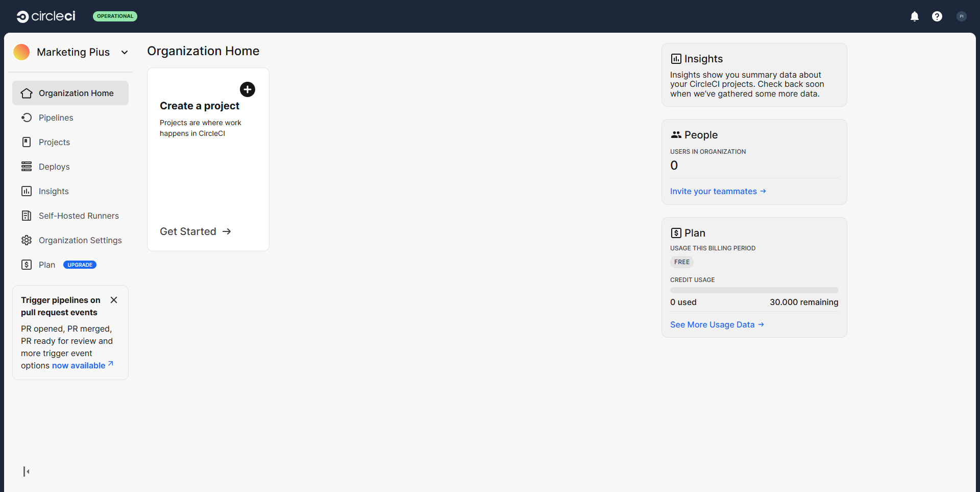This screenshot has height=492, width=980.
Task: Open Self-Hosted Runners page
Action: (79, 216)
